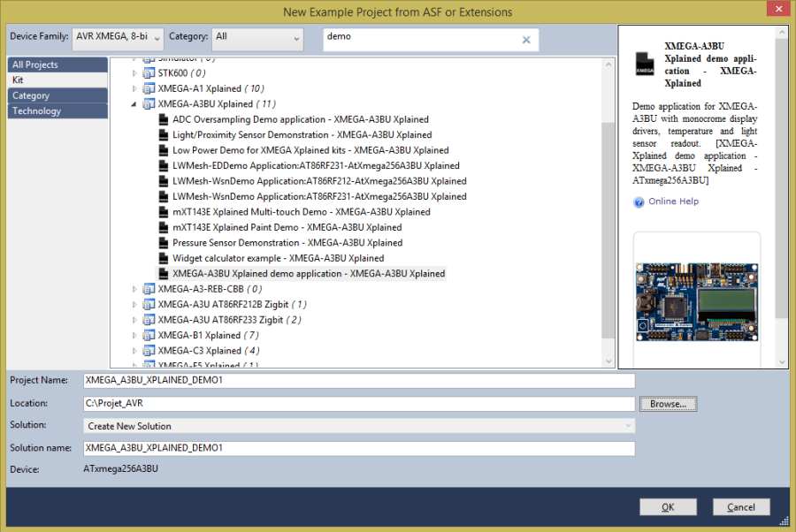Expand the XMEGA-A1 Xplained tree node
The image size is (796, 532).
pos(134,88)
